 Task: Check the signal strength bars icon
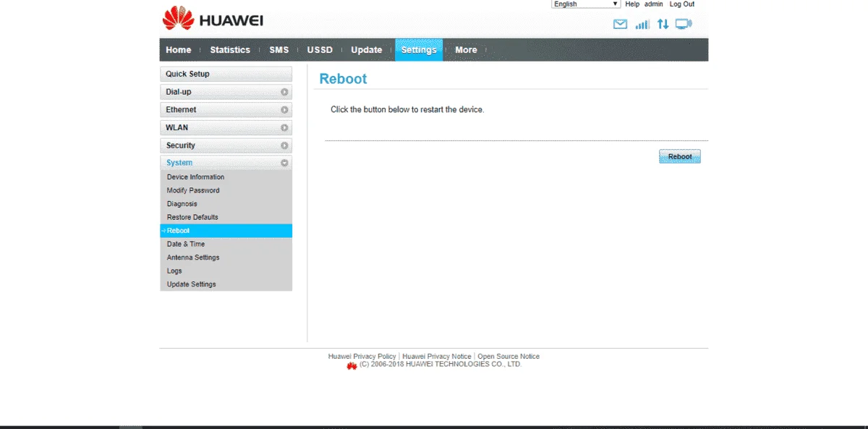click(x=642, y=25)
